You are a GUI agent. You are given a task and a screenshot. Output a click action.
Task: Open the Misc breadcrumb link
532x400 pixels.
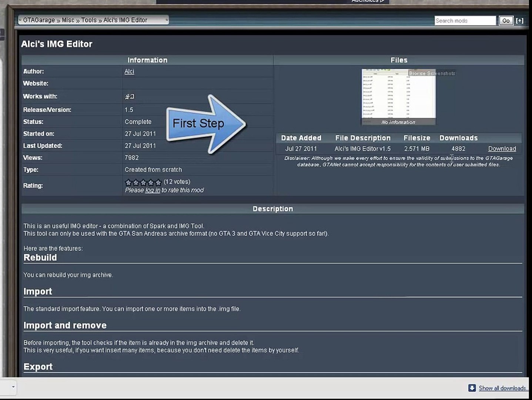point(68,20)
